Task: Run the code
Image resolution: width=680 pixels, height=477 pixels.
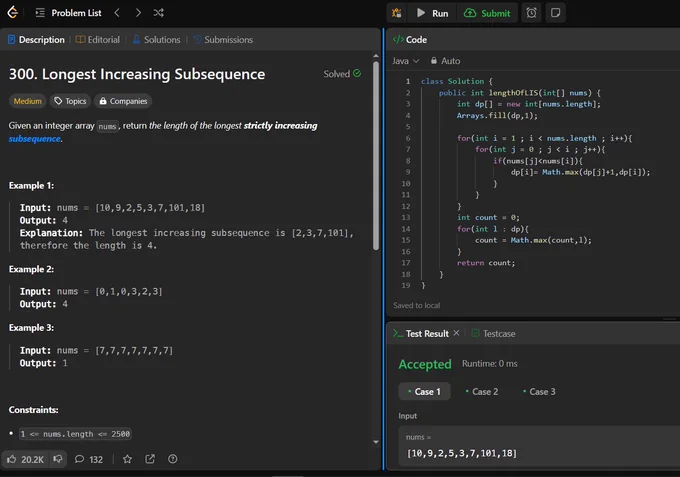Action: [x=432, y=13]
